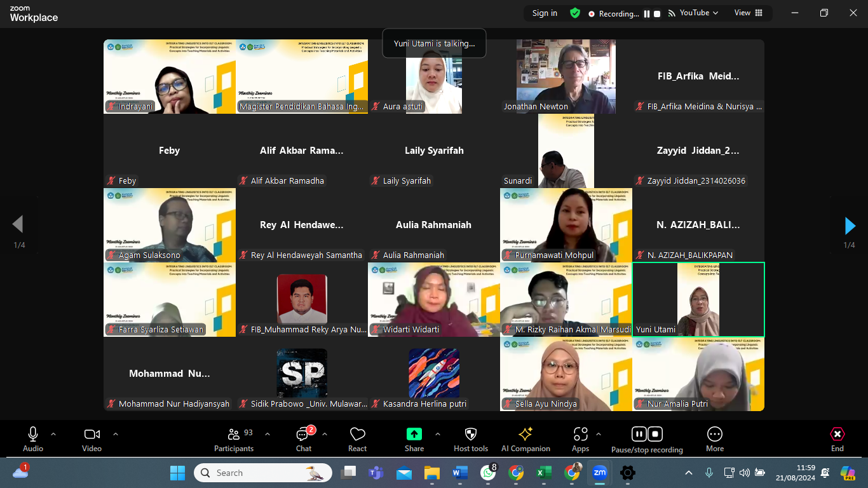The image size is (868, 488).
Task: Open the Apps icon in toolbar
Action: click(x=580, y=439)
